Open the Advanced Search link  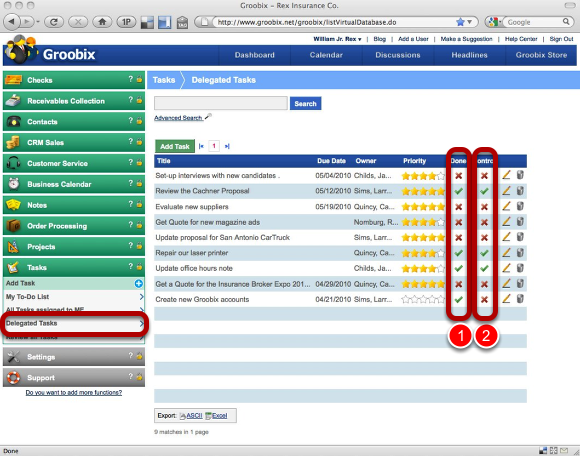(x=178, y=118)
